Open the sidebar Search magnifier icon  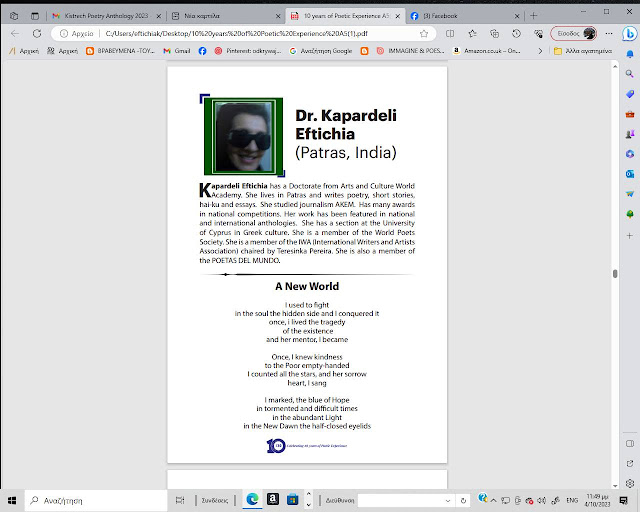tap(630, 74)
